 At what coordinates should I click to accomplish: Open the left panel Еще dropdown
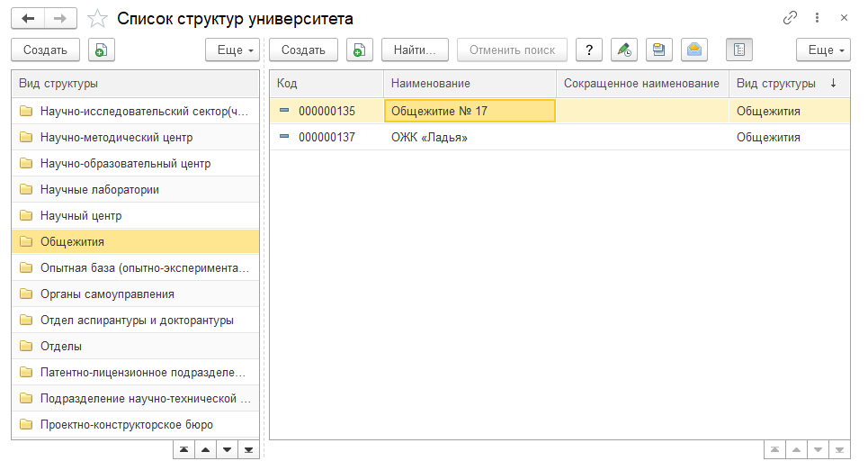coord(232,50)
